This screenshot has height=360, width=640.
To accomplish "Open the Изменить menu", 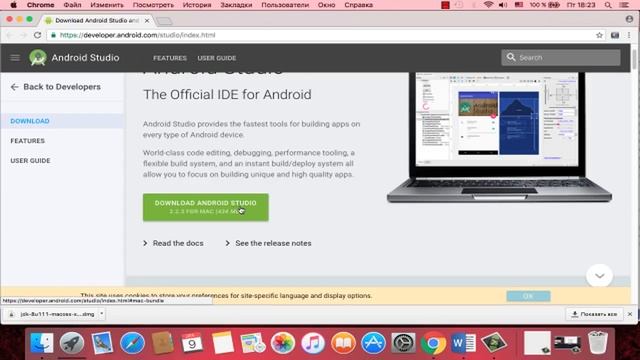I will [107, 5].
